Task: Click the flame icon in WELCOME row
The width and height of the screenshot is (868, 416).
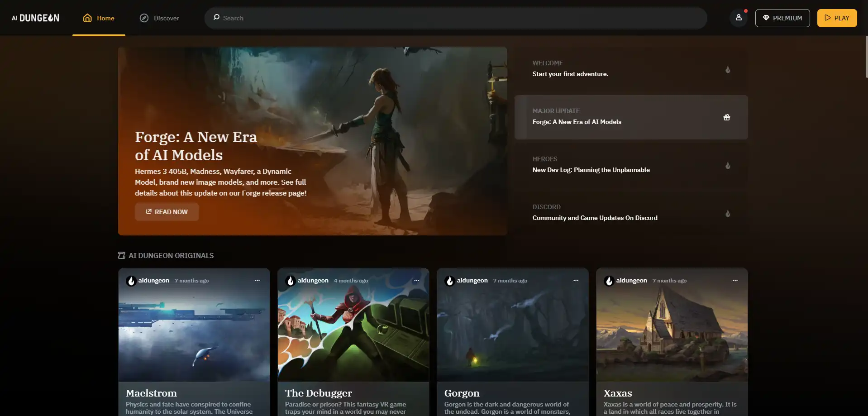Action: [x=728, y=70]
